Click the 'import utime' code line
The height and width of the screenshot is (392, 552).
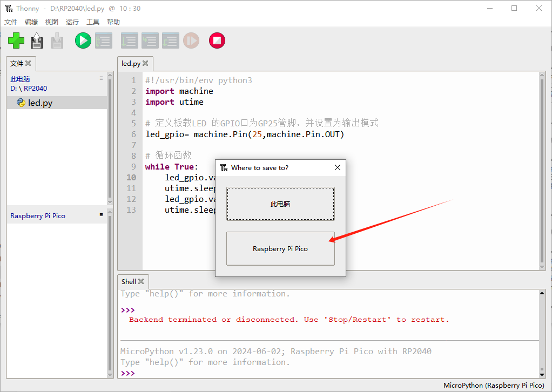174,102
